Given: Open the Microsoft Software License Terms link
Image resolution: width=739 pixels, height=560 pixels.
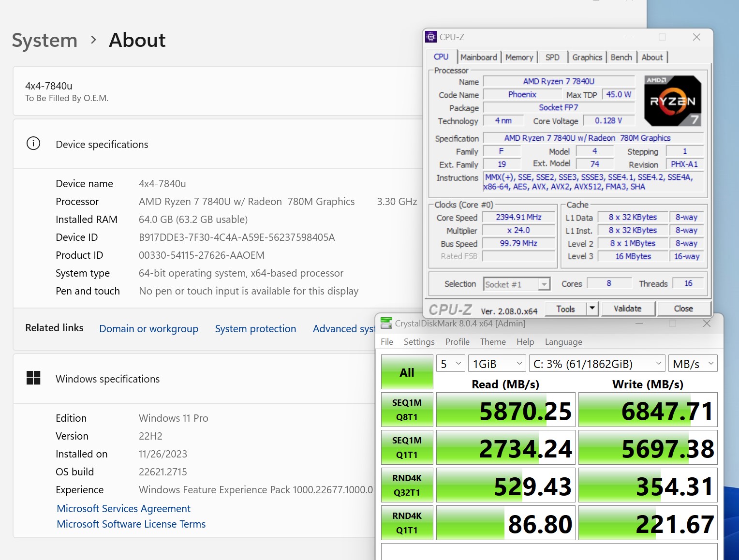Looking at the screenshot, I should 131,524.
